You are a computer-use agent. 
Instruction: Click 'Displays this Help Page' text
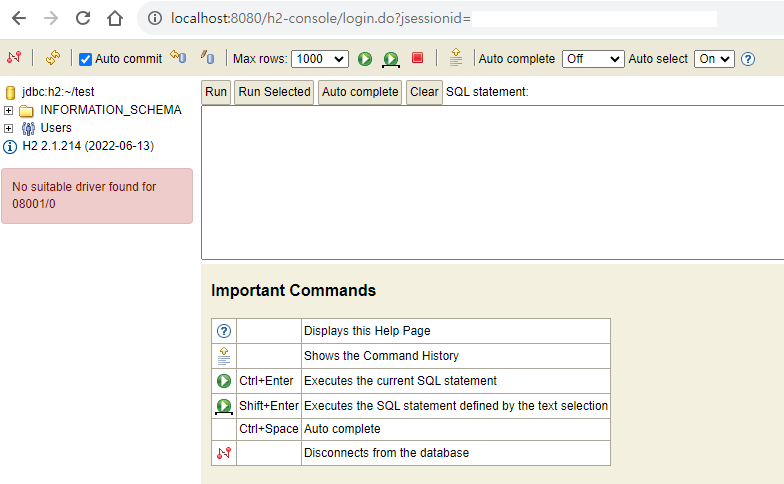[367, 331]
